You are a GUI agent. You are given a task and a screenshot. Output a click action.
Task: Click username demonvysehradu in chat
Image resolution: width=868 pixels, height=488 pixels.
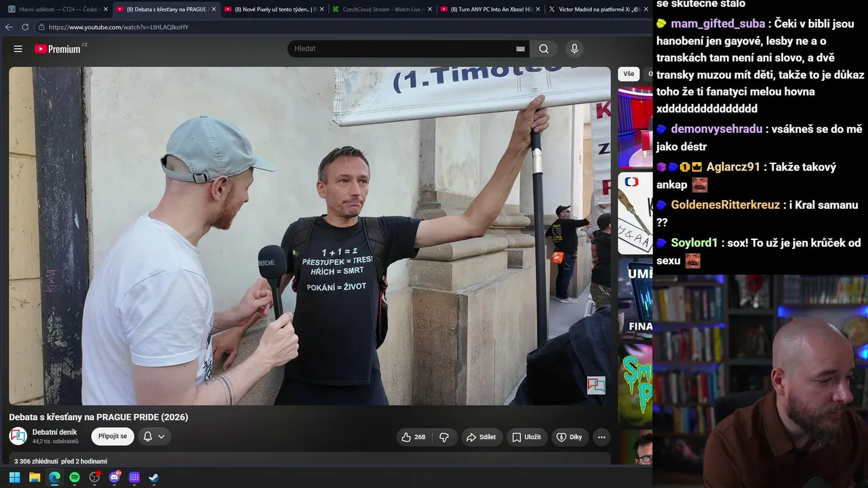pos(717,129)
